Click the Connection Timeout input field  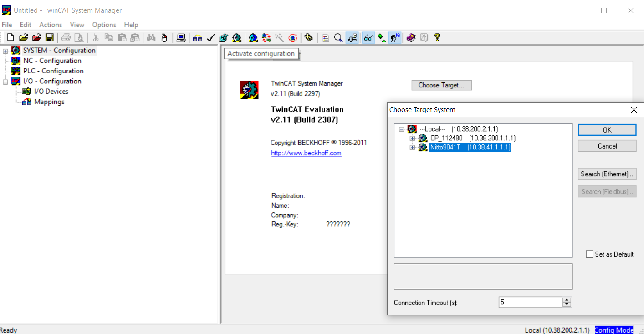pos(531,302)
